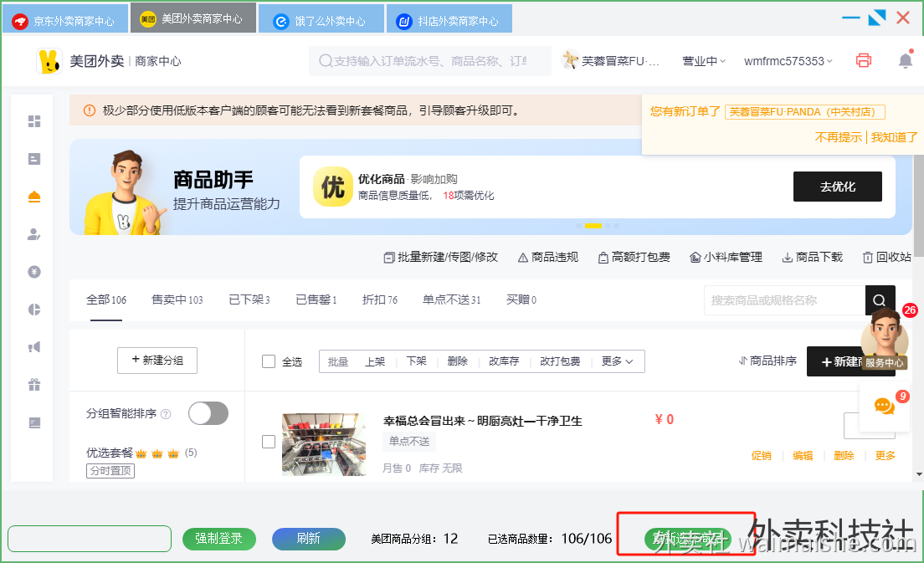Click the 刷新 button
The image size is (924, 563).
(309, 539)
